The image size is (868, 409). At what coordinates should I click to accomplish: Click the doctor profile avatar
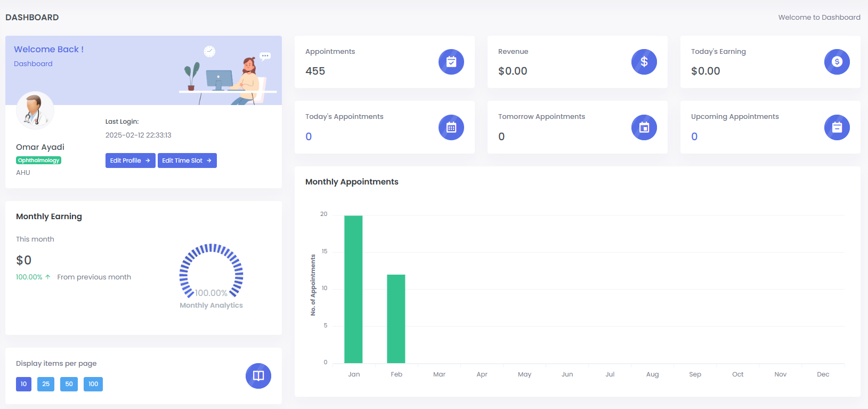35,110
